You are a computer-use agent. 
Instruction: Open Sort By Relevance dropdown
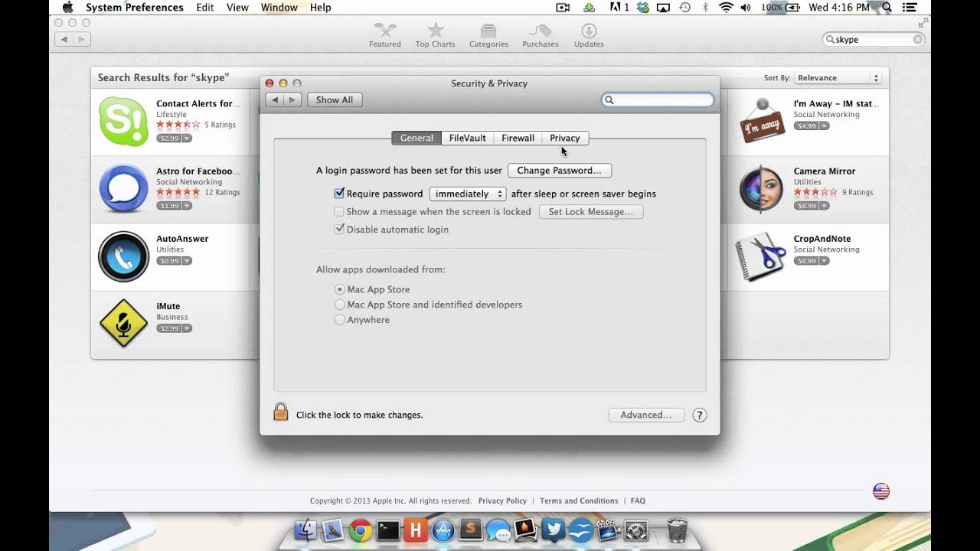pyautogui.click(x=838, y=78)
